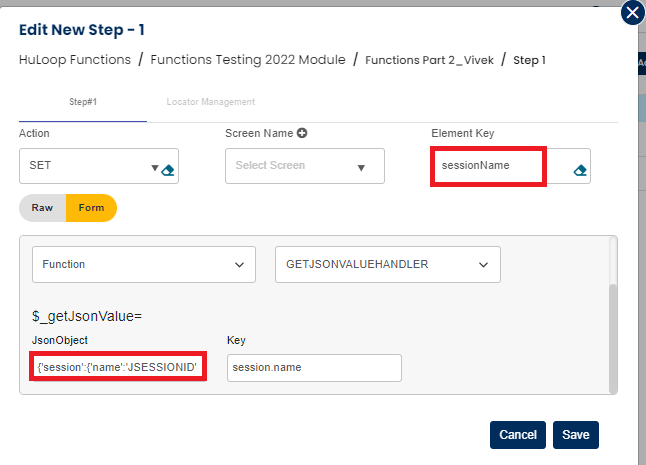Open Functions Testing 2022 Module breadcrumb
The image size is (646, 465).
coord(248,60)
